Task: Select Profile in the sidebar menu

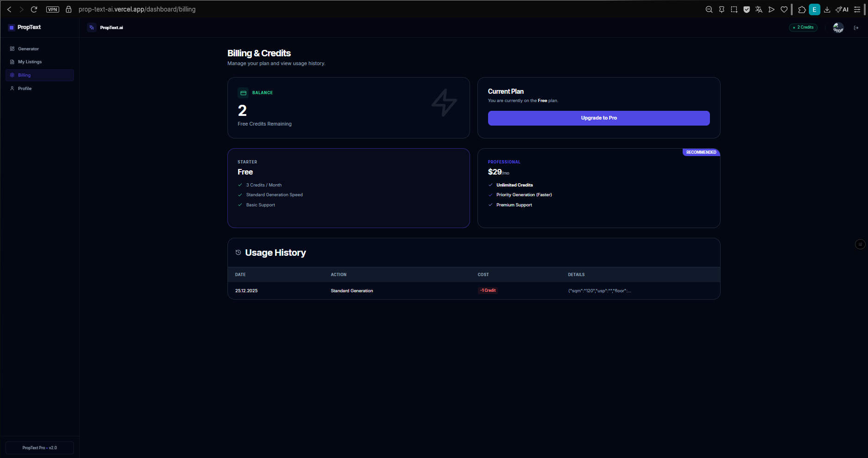Action: point(24,88)
